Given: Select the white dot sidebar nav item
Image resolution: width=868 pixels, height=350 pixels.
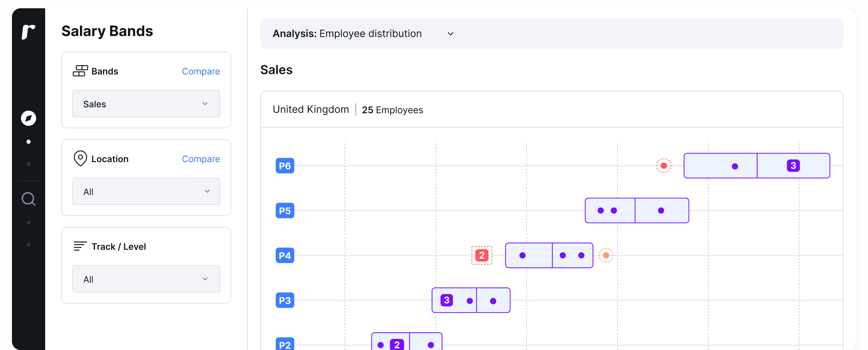Looking at the screenshot, I should [28, 142].
